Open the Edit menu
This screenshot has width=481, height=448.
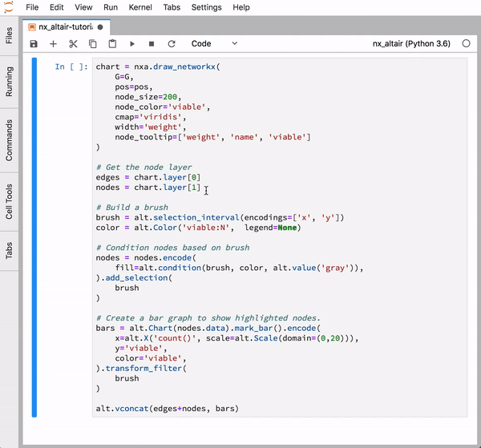(56, 7)
